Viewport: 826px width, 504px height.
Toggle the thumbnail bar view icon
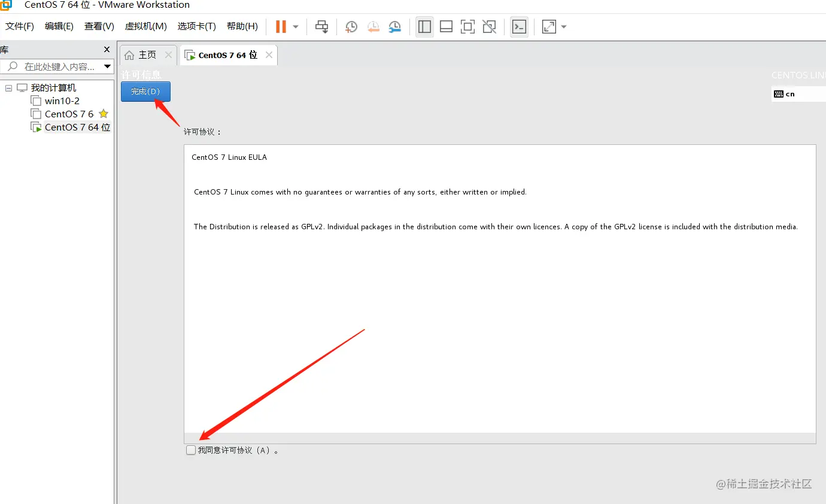(446, 27)
